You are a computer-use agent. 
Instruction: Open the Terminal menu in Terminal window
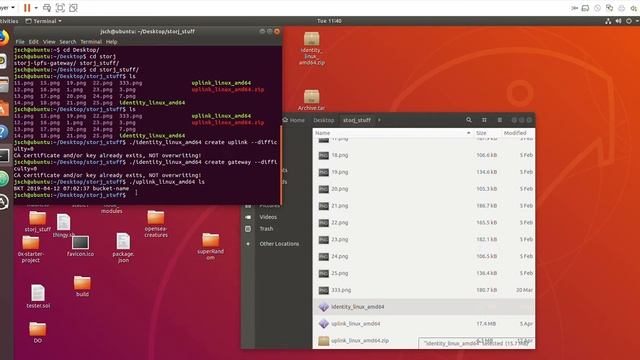pyautogui.click(x=91, y=42)
